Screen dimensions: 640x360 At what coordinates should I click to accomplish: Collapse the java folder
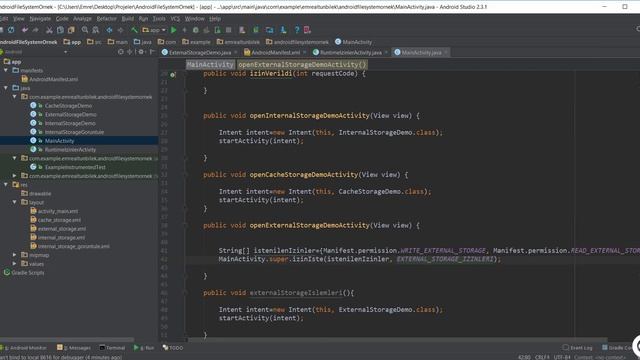pyautogui.click(x=6, y=88)
